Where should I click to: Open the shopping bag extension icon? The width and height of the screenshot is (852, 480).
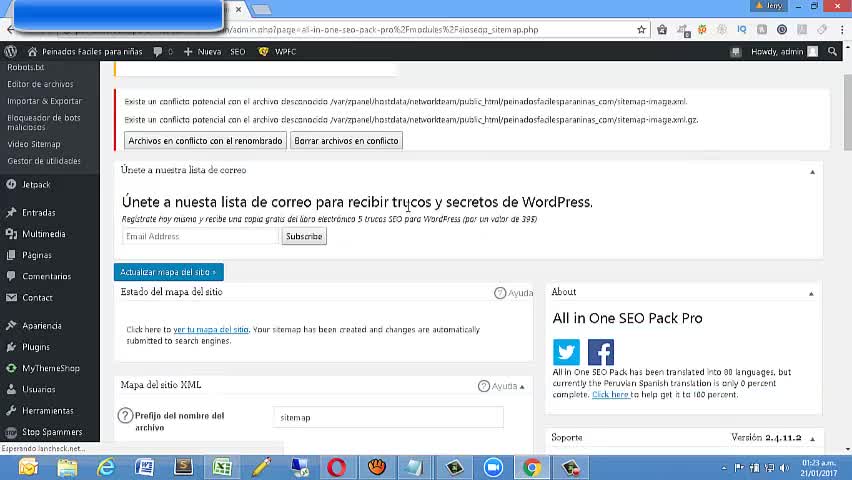(662, 30)
